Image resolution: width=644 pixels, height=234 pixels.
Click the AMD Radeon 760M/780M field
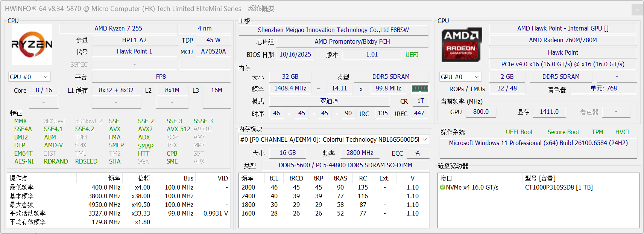coord(562,40)
